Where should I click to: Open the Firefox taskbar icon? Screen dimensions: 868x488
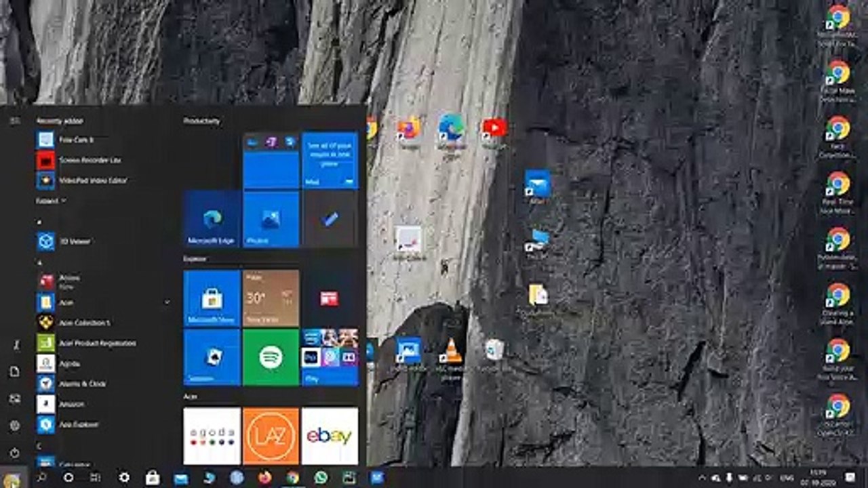click(264, 478)
